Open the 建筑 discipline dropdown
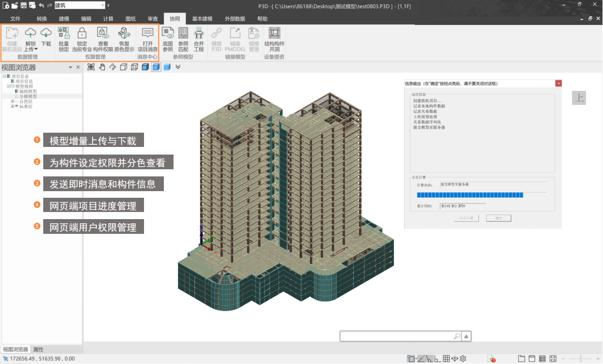The width and height of the screenshot is (603, 364). pos(102,5)
